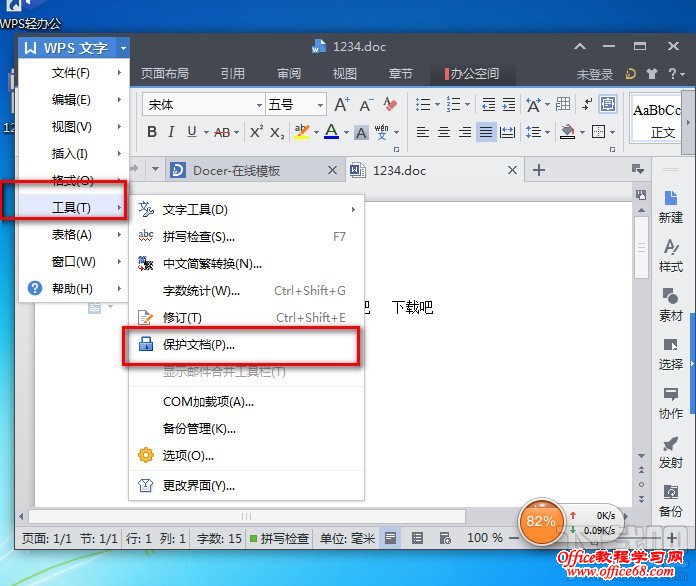Apply text highlight color

[x=302, y=132]
